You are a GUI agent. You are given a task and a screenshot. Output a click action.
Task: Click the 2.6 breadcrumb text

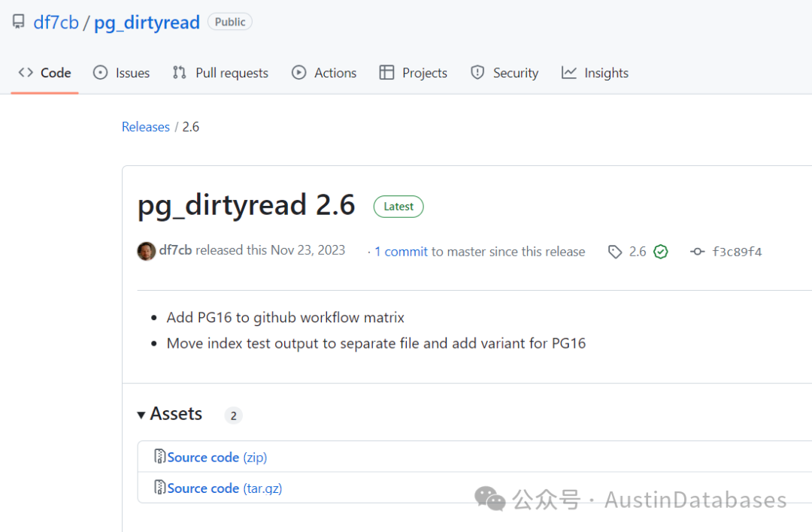pyautogui.click(x=190, y=127)
